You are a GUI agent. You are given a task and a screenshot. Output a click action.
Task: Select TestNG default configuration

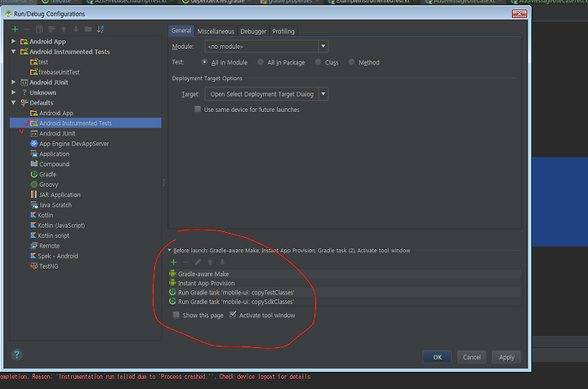(44, 266)
